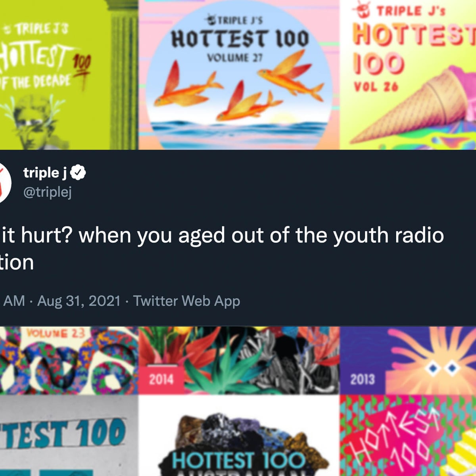The width and height of the screenshot is (476, 476).
Task: Select the pink Hottest 100 staircase cover
Action: pyautogui.click(x=408, y=436)
